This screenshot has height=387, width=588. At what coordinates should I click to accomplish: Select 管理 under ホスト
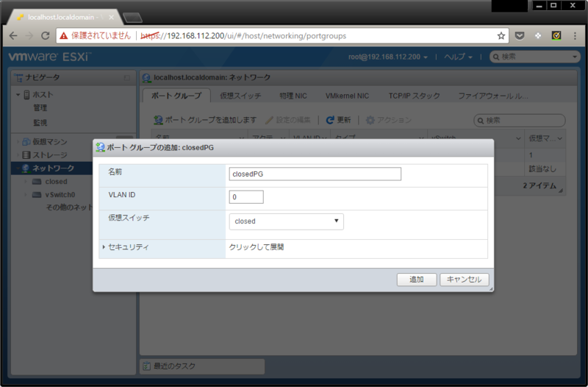coord(40,108)
